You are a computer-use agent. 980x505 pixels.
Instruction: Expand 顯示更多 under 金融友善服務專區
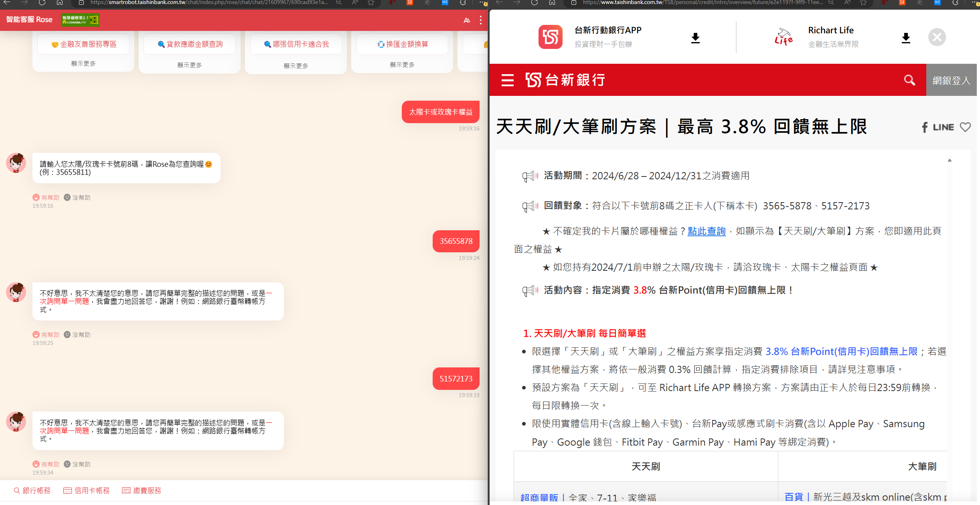point(83,63)
